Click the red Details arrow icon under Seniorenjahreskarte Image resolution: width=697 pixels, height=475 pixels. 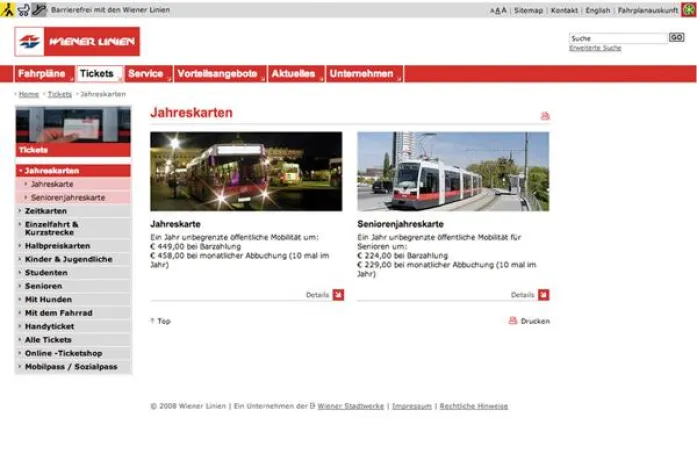coord(544,295)
